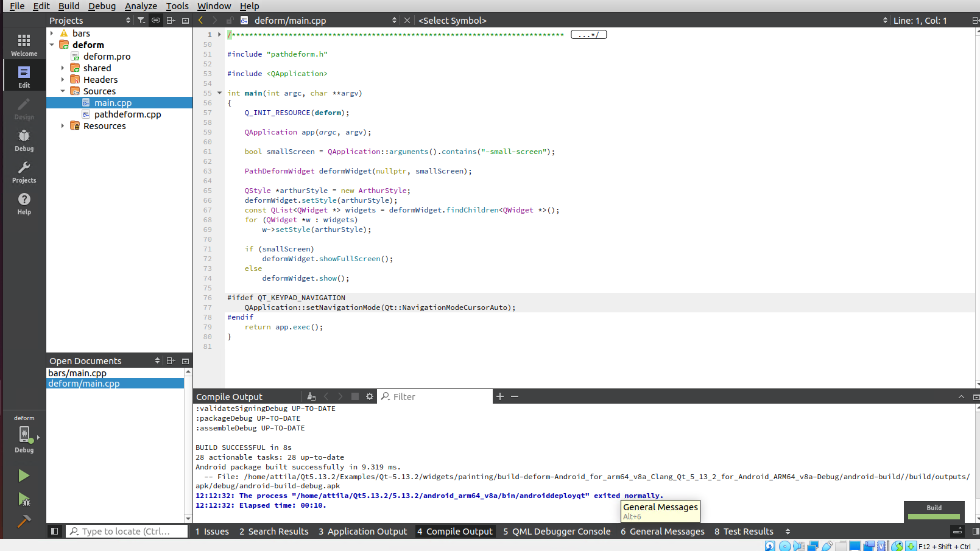Click the Build hammer icon

tap(24, 522)
